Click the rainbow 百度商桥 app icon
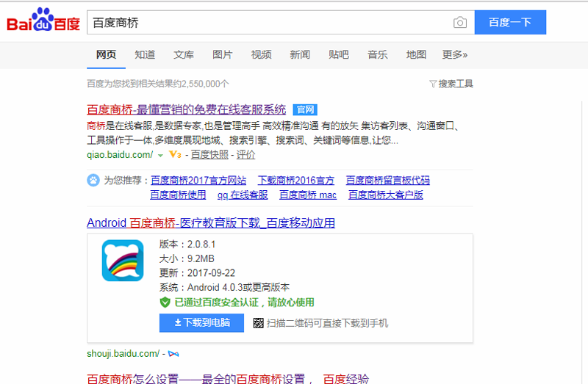588x384 pixels. (x=123, y=260)
